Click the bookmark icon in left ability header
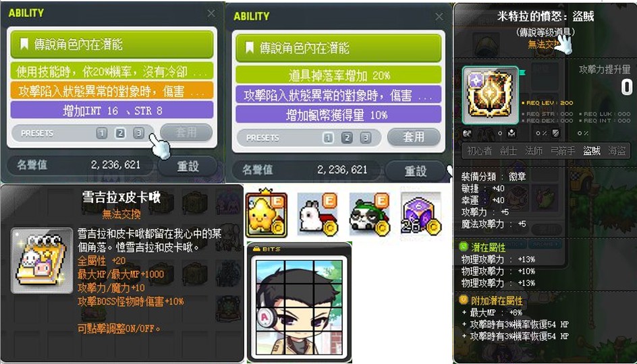Screen dimensions: 637x364 24,44
